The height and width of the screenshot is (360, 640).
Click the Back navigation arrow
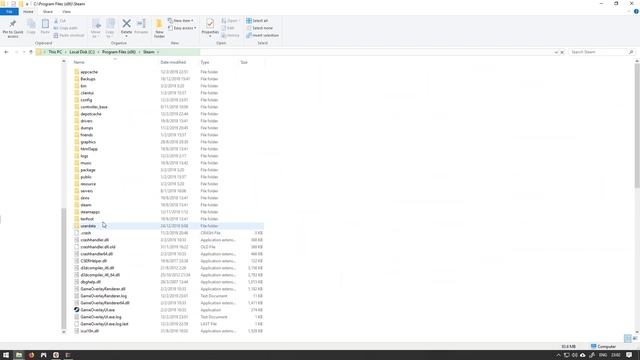pyautogui.click(x=6, y=52)
